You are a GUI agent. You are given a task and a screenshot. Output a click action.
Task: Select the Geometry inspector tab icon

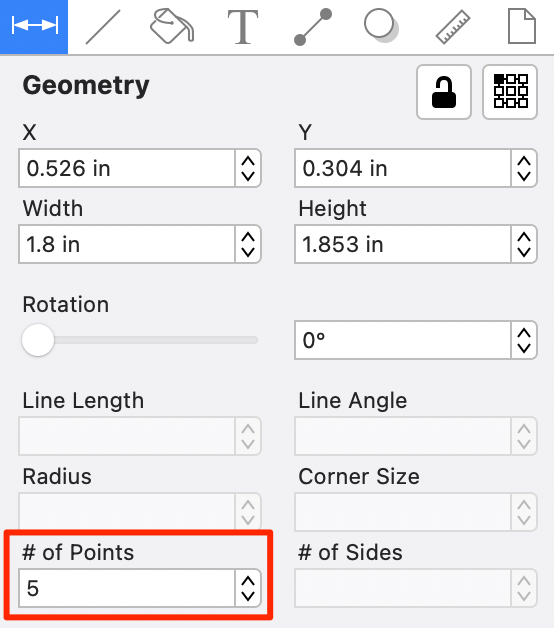(34, 26)
